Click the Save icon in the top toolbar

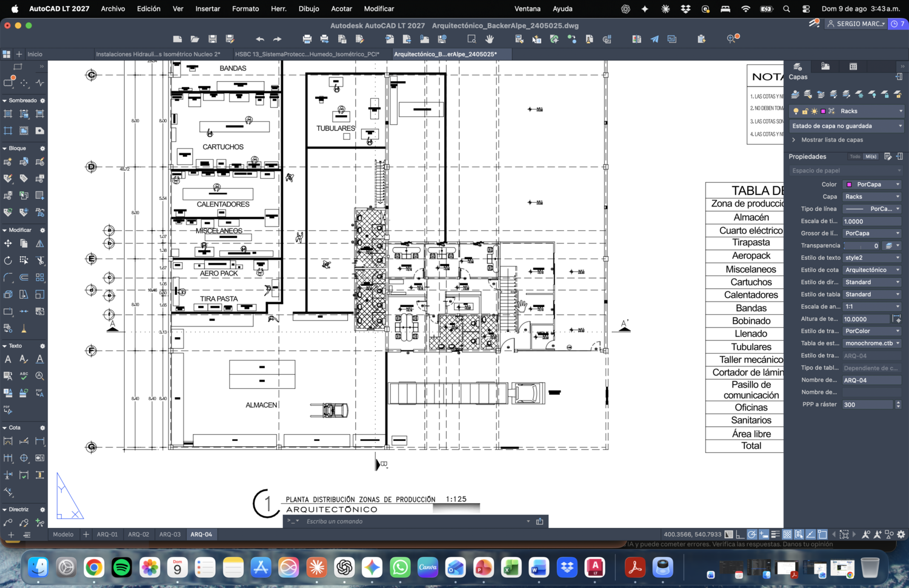pyautogui.click(x=213, y=39)
